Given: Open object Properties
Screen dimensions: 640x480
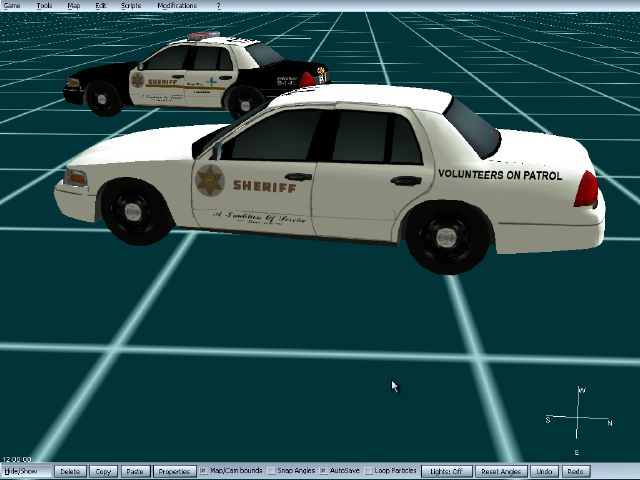Looking at the screenshot, I should (175, 471).
